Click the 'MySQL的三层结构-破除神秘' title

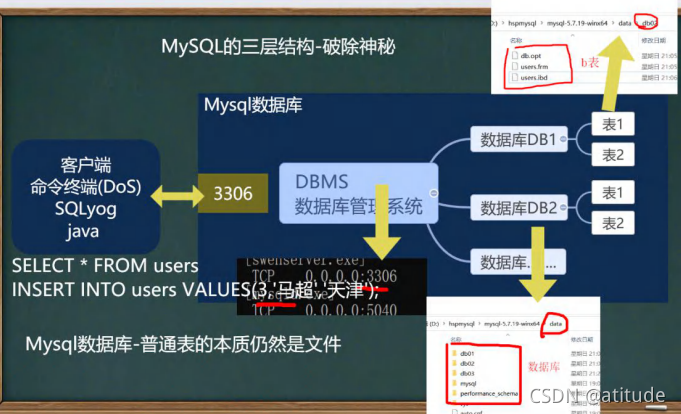coord(278,46)
